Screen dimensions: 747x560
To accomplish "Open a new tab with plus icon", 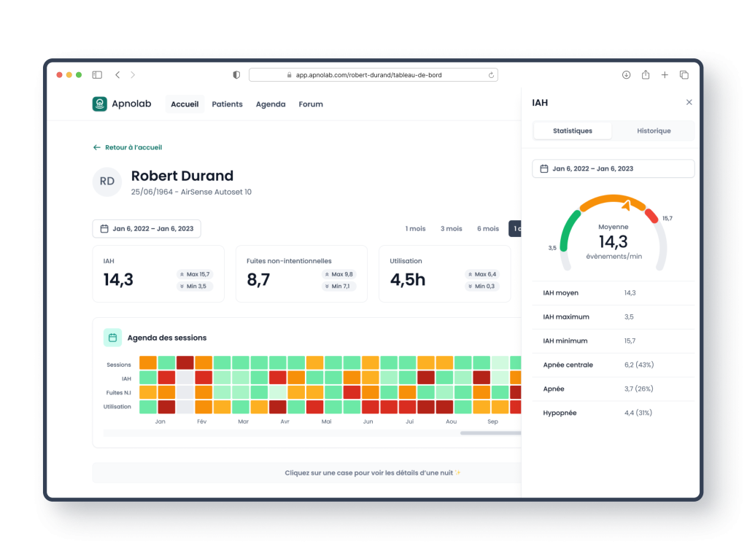I will tap(665, 75).
